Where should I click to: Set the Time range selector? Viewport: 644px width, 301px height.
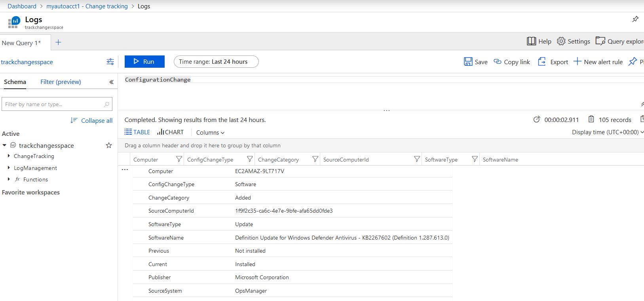(216, 61)
